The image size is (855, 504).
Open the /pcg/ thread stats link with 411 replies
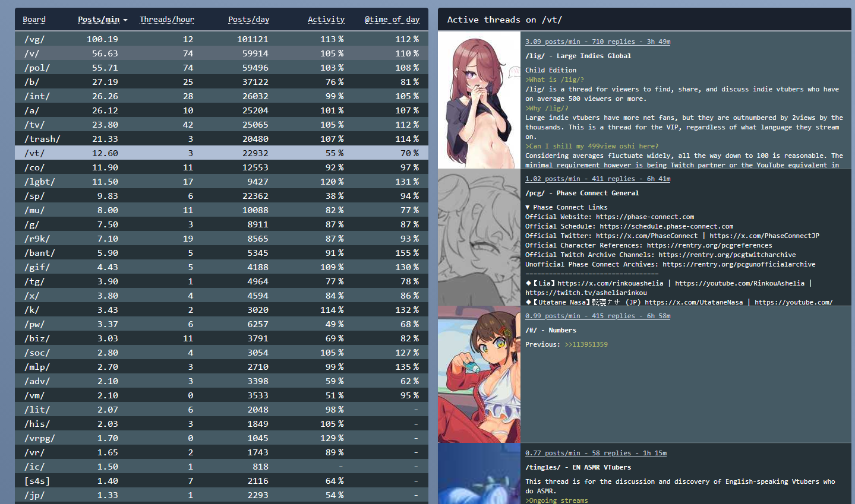pyautogui.click(x=598, y=179)
